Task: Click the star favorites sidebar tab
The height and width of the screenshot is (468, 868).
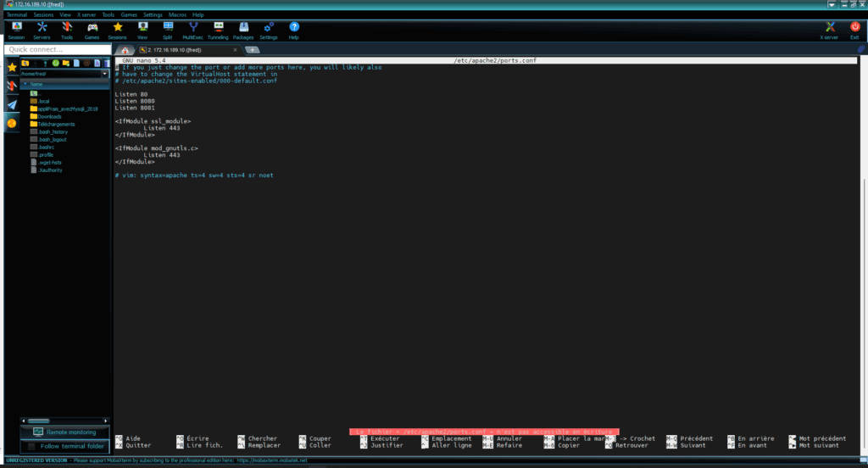Action: click(x=12, y=66)
